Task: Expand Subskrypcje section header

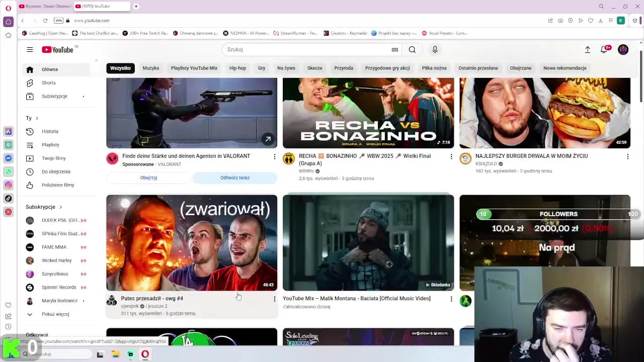Action: tap(44, 207)
